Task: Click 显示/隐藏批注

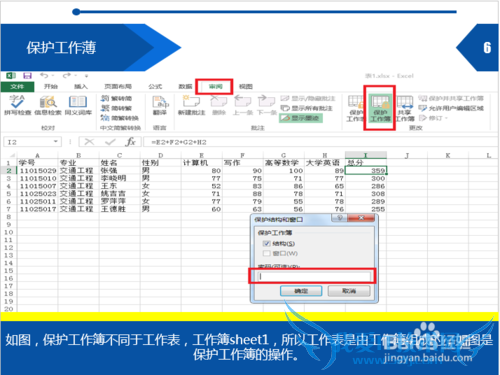Action: (x=308, y=98)
